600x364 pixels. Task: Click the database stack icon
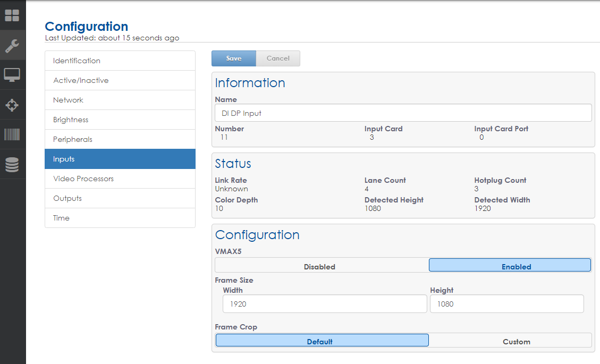[x=12, y=165]
